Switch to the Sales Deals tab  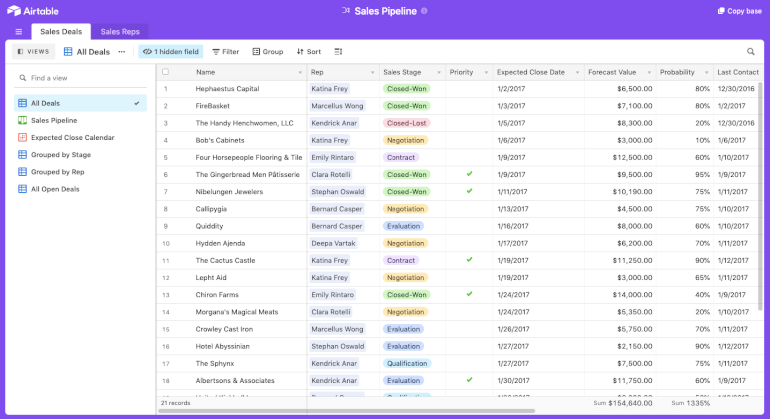pyautogui.click(x=61, y=31)
